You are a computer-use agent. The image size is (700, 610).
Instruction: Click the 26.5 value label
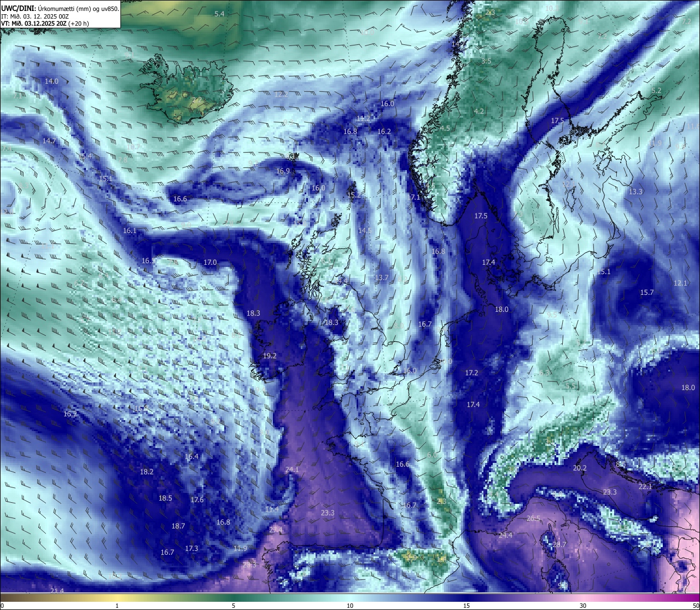tap(533, 518)
